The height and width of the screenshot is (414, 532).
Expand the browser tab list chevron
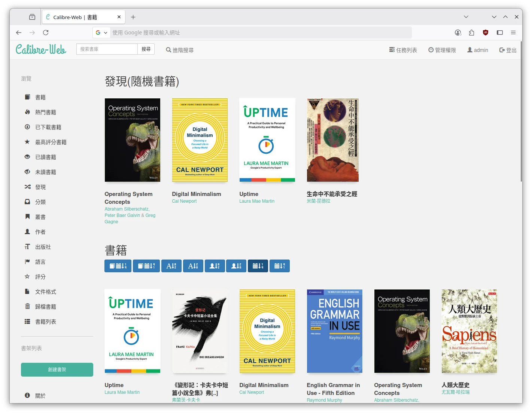[x=466, y=17]
